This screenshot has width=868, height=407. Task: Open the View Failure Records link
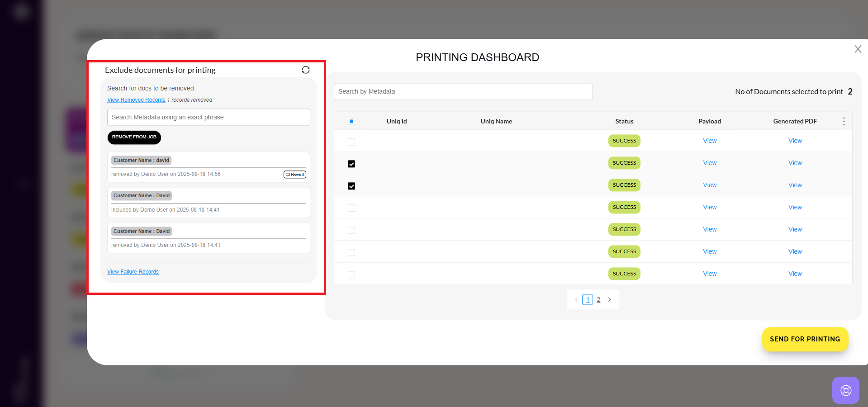click(x=133, y=272)
